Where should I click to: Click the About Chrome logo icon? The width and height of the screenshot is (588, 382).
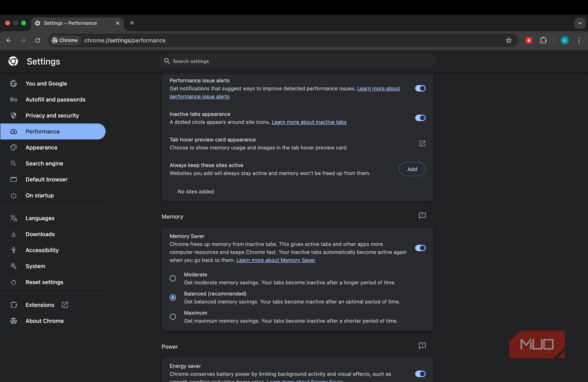coord(14,321)
